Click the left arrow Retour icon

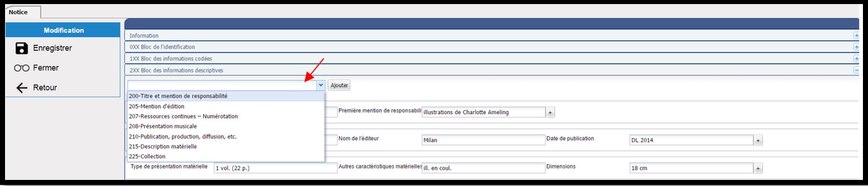21,88
